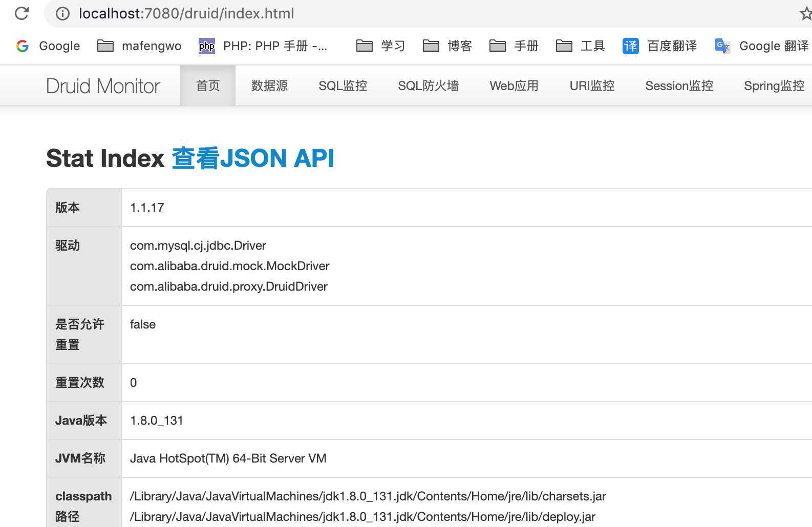Go to the URI监控 tab
Screen dimensions: 812x527
pyautogui.click(x=592, y=86)
